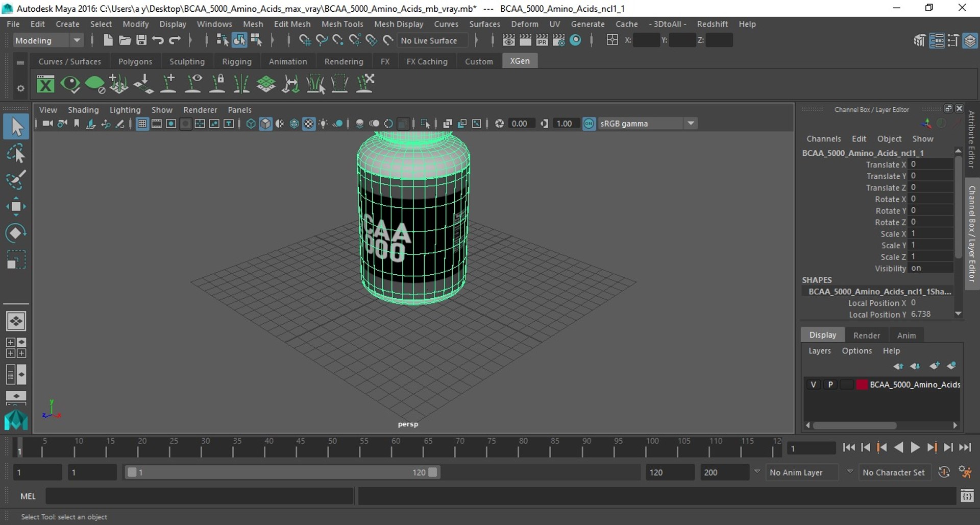Viewport: 980px width, 525px height.
Task: Select by component type icon
Action: tap(256, 40)
